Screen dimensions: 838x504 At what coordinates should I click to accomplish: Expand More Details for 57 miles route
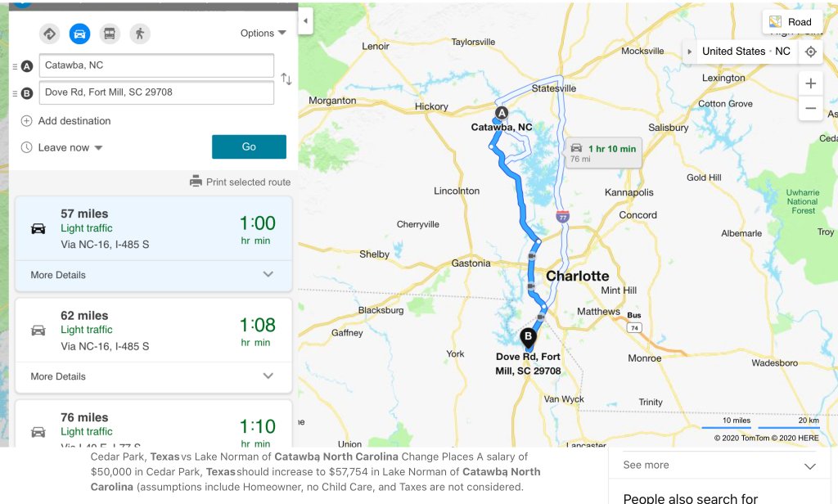pyautogui.click(x=153, y=275)
